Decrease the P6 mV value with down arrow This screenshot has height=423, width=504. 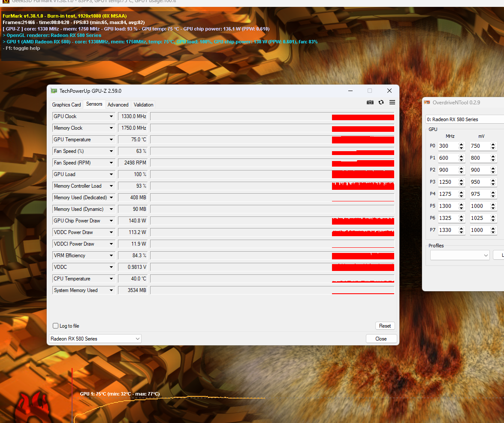coord(493,220)
